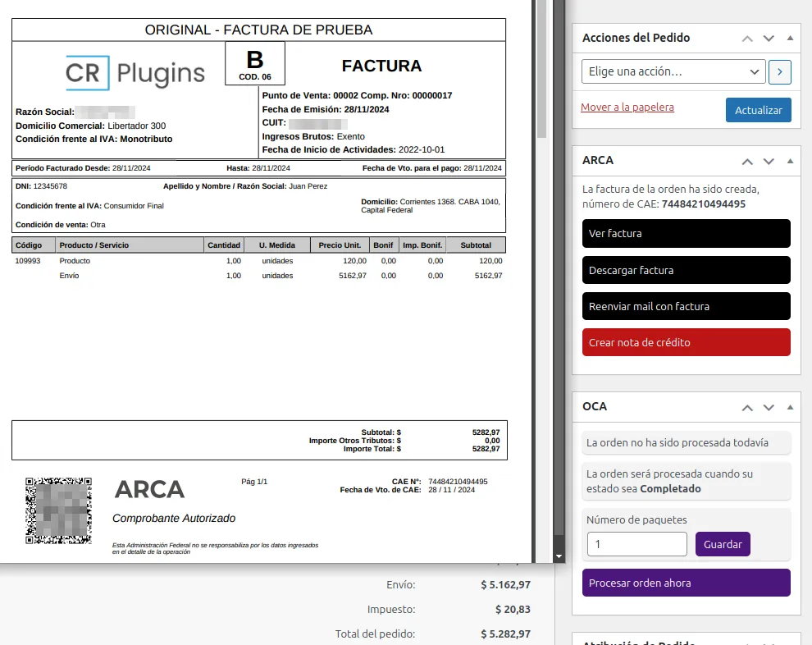Collapse the Acciones del Pedido panel

[x=790, y=38]
